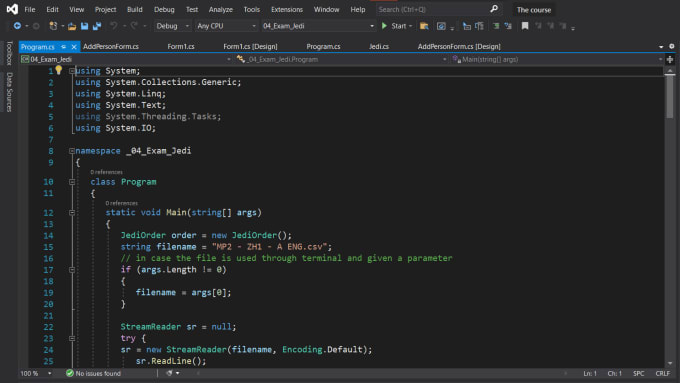Image resolution: width=680 pixels, height=383 pixels.
Task: Open the 04_Exam_Jedi project navigation combo
Action: click(x=126, y=59)
